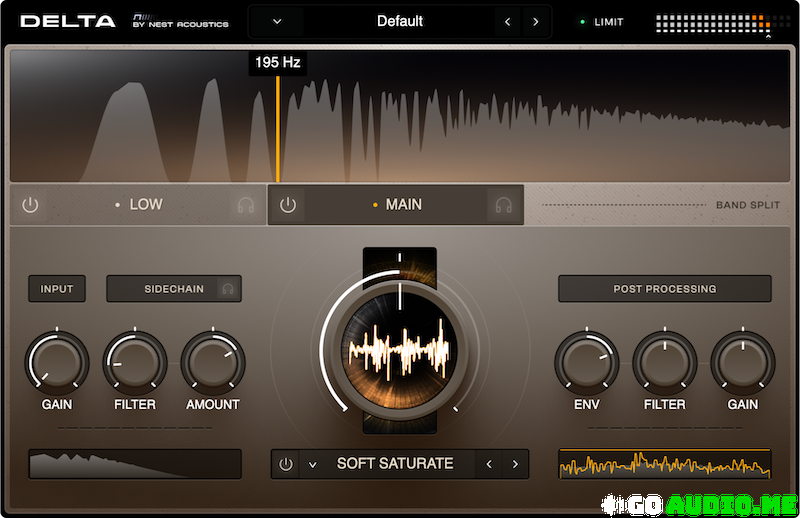Select the MAIN band tab
800x518 pixels.
pos(396,205)
